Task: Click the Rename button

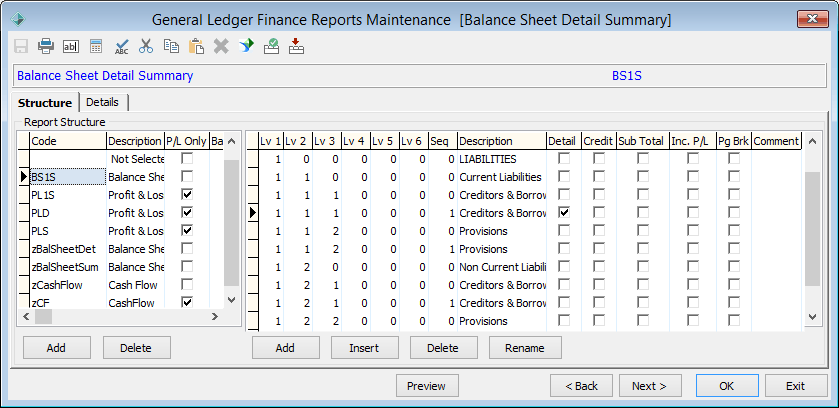Action: [x=525, y=348]
